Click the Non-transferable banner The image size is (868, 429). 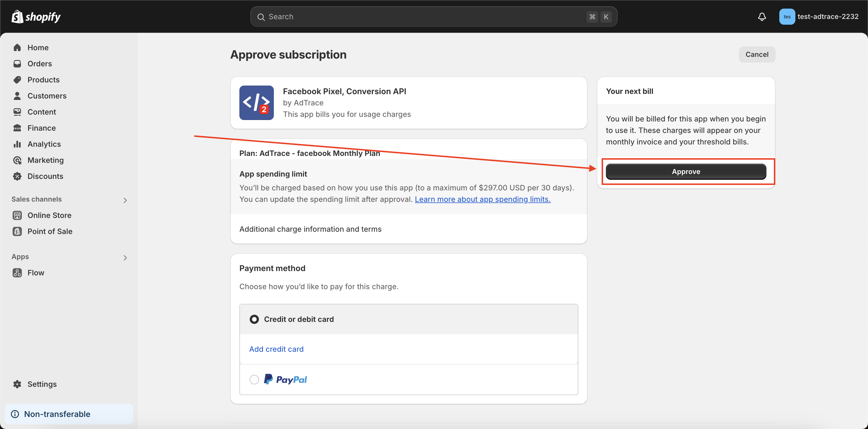69,414
